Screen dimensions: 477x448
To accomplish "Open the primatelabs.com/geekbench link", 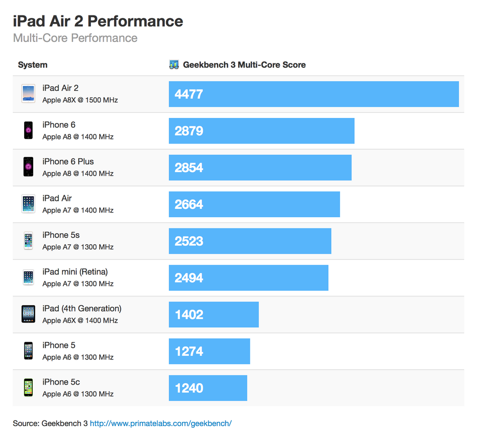I will 160,423.
